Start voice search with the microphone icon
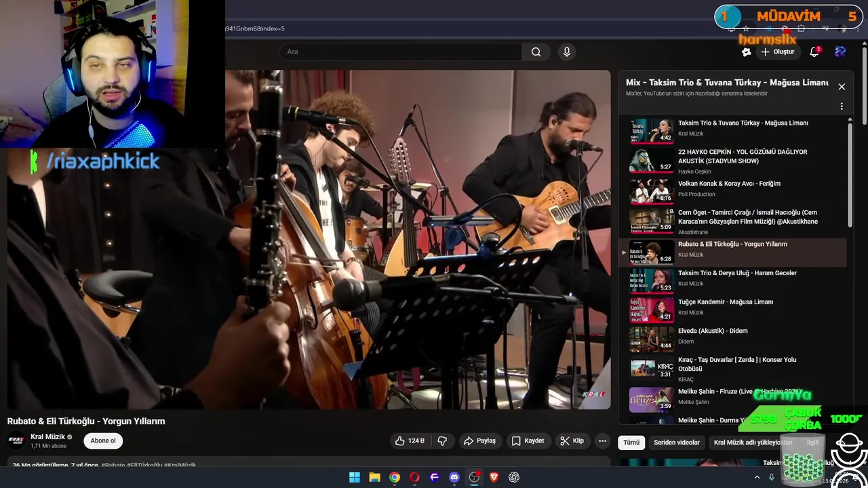 (567, 52)
